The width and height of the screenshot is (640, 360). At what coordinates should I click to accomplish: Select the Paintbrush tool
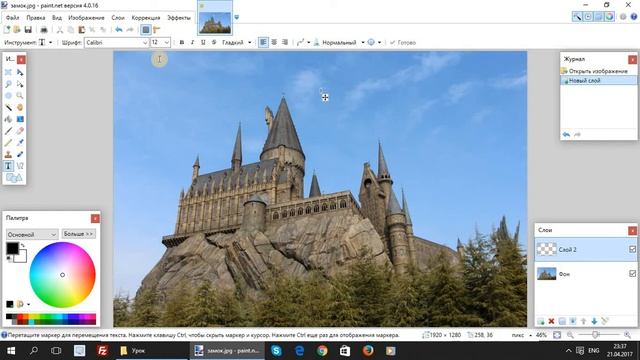[x=8, y=131]
